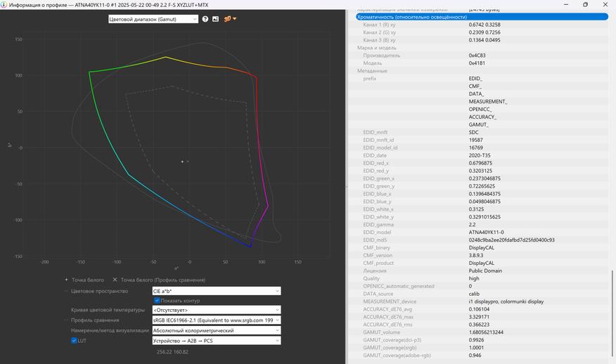Close the profile information window
This screenshot has height=364, width=616.
click(x=605, y=5)
